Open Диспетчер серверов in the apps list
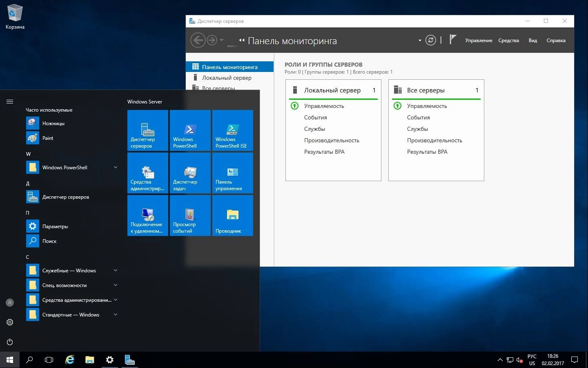 [x=73, y=197]
